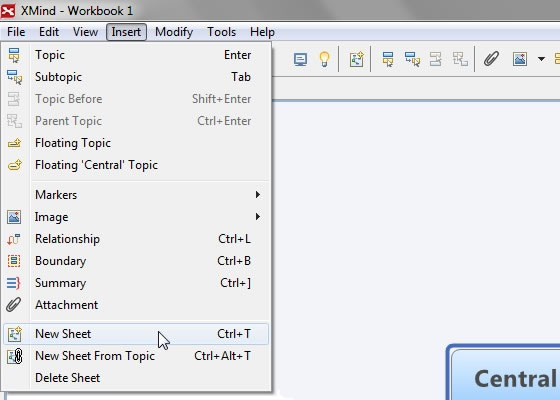Screen dimensions: 560x400
Task: Open the Tools menu
Action: click(221, 32)
